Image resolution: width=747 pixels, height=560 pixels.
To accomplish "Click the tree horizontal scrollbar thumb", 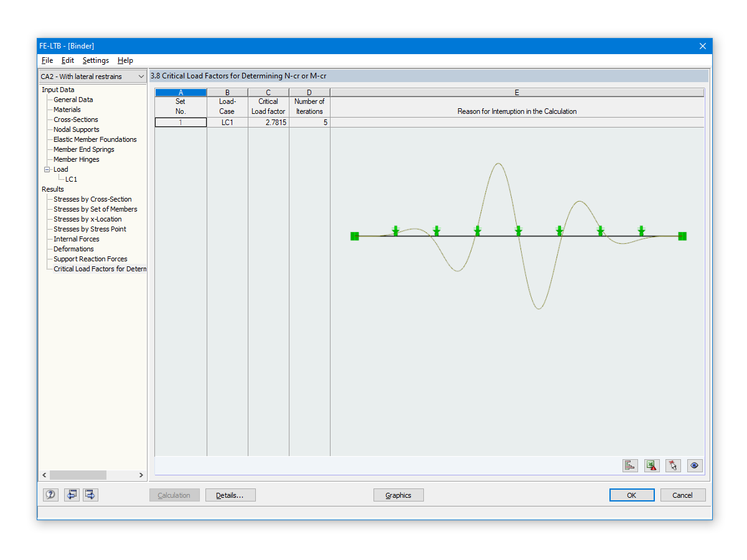I will point(78,475).
